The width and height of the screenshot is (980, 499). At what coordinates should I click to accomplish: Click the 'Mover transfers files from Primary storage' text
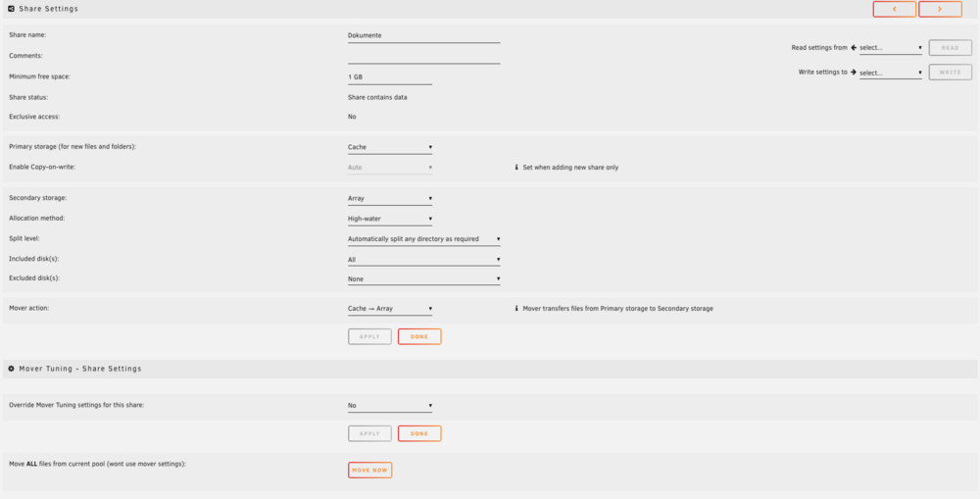[x=618, y=309]
